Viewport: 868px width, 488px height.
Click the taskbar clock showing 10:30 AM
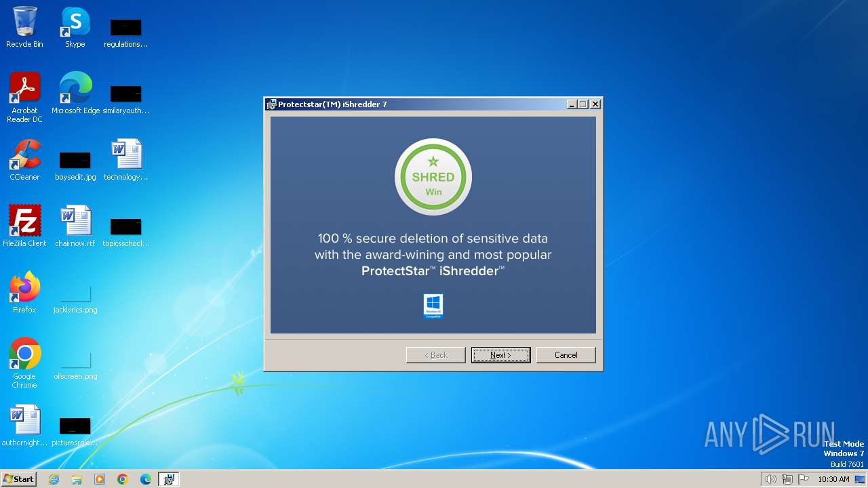tap(833, 479)
